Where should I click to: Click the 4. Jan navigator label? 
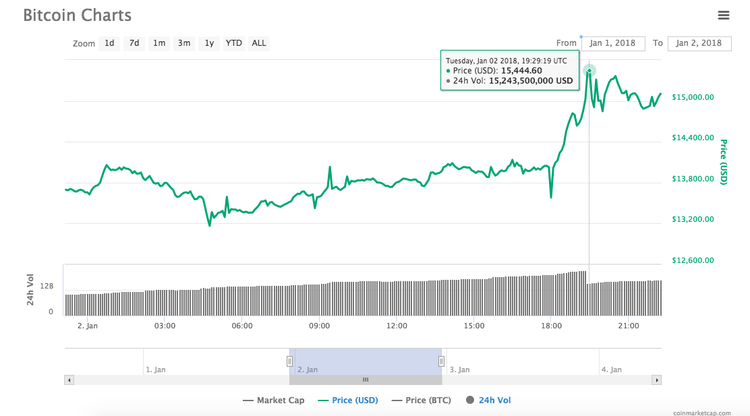tap(612, 370)
